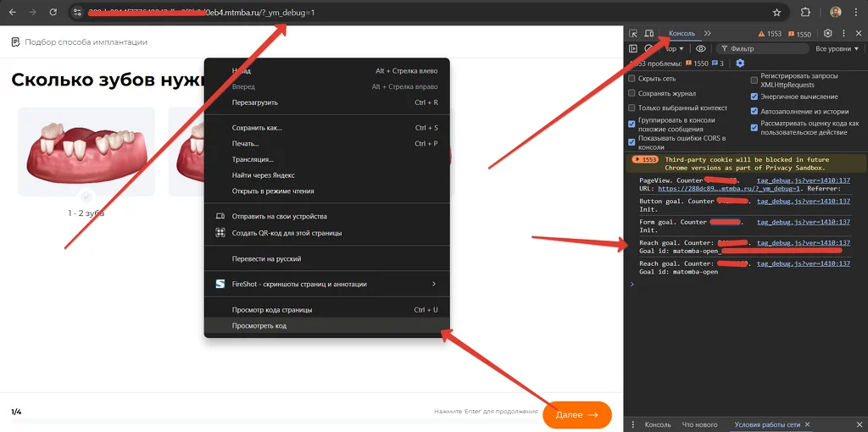Open the blue console settings gear
Viewport: 868px width, 432px height.
click(x=740, y=63)
